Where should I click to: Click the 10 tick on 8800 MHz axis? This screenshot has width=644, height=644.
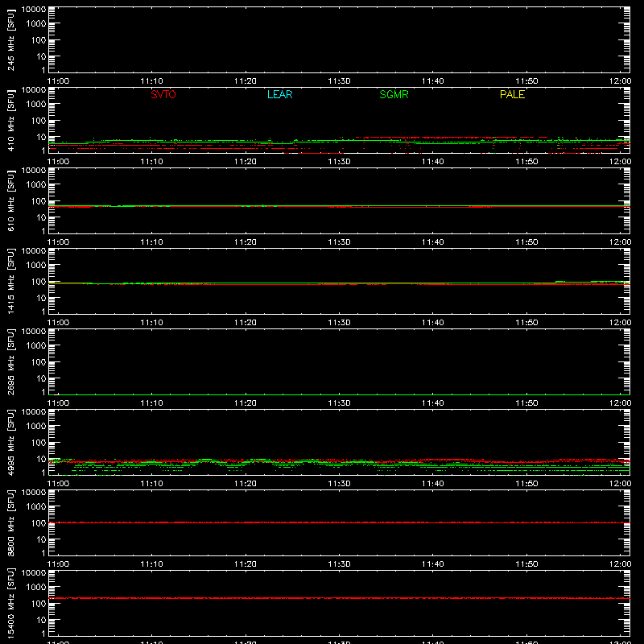41,539
